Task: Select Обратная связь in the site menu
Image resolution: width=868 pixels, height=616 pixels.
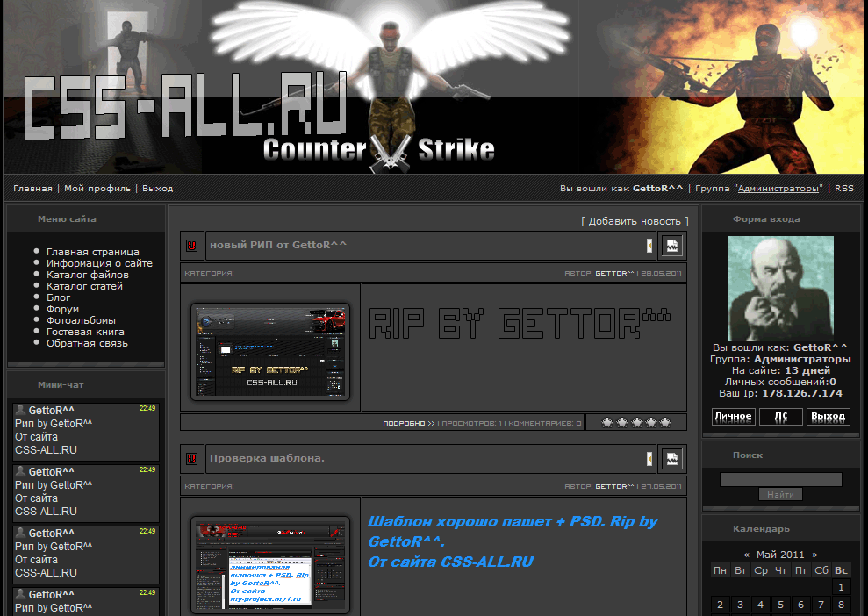Action: tap(88, 343)
